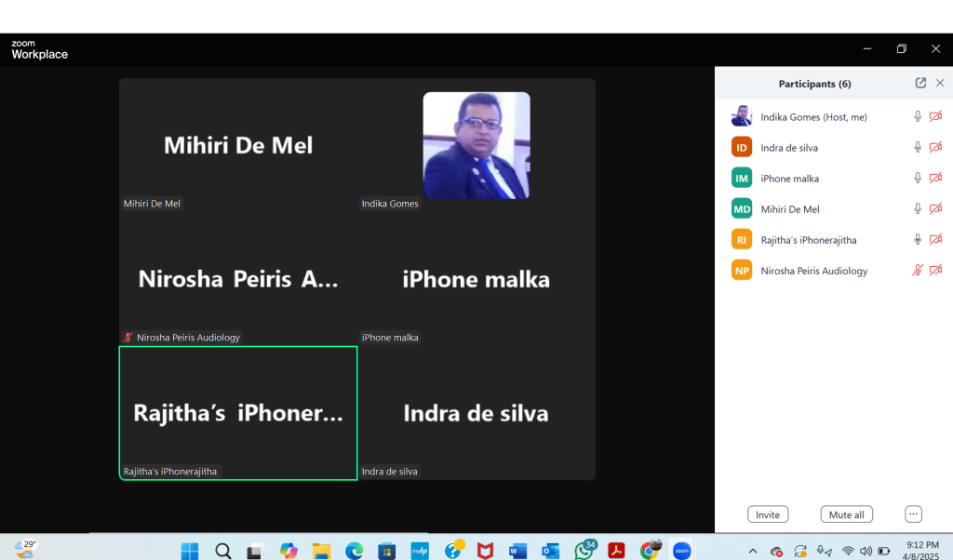Select iPhone malka video tile
953x560 pixels.
(476, 279)
